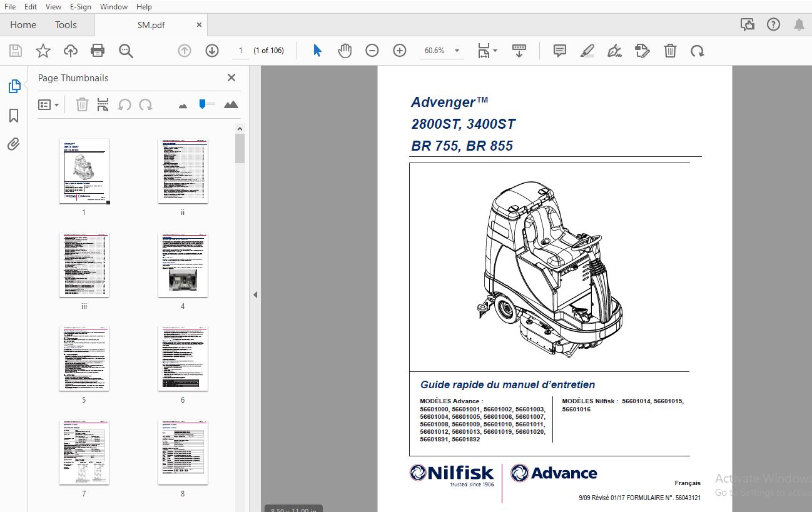Delete the page using the toolbar trash icon
Viewport: 812px width, 512px height.
click(670, 51)
